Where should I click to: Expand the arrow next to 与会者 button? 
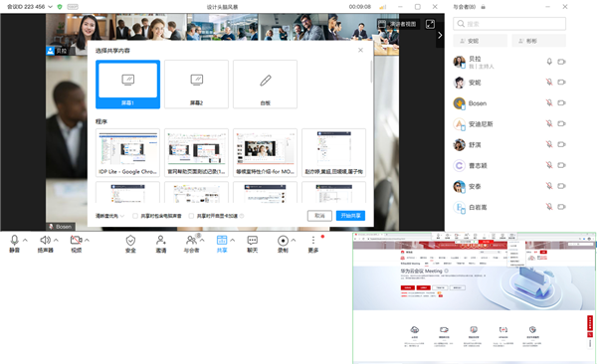point(202,241)
